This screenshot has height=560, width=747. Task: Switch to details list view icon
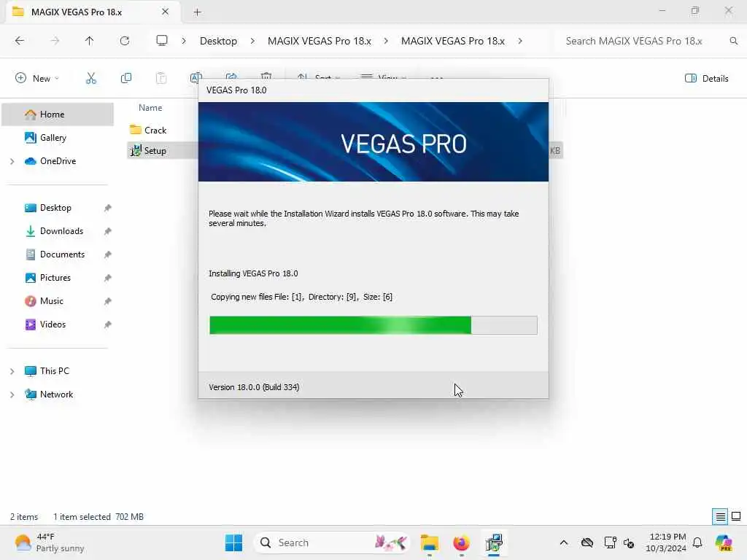720,517
